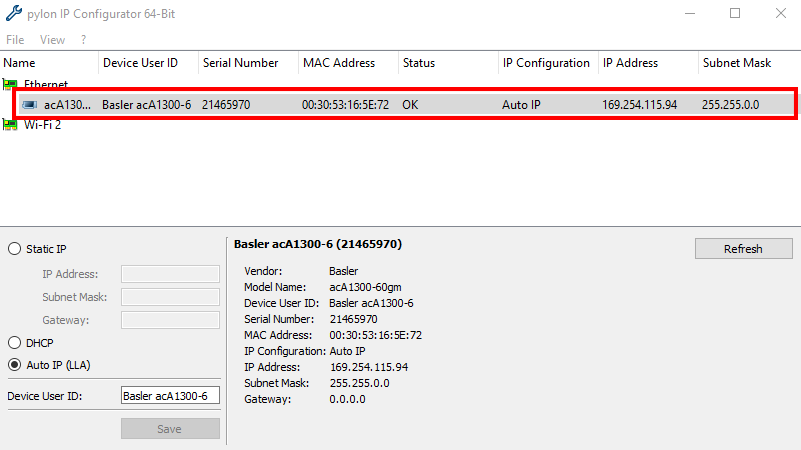Click the details panel Serial Number 21465970
The height and width of the screenshot is (450, 801).
point(354,319)
